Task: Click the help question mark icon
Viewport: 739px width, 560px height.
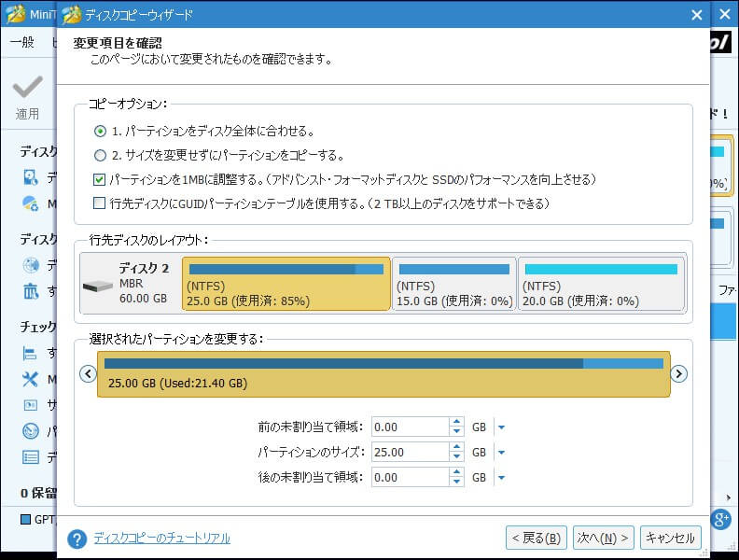Action: click(x=77, y=539)
